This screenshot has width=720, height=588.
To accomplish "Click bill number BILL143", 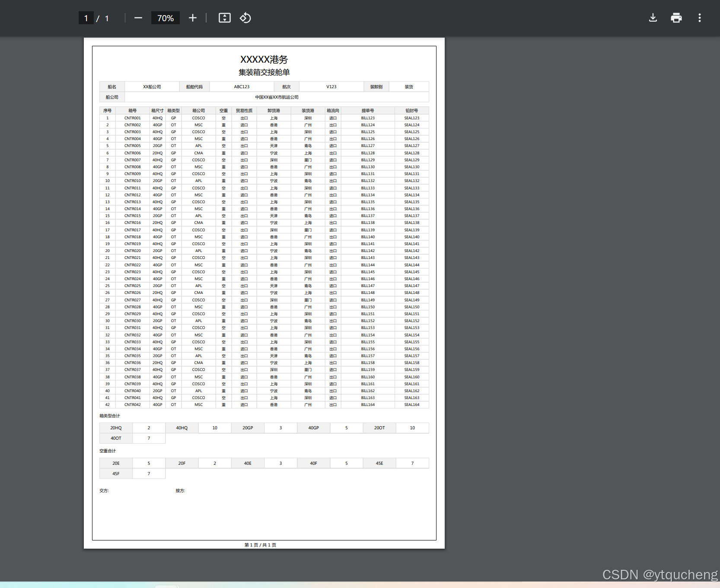I will (368, 258).
